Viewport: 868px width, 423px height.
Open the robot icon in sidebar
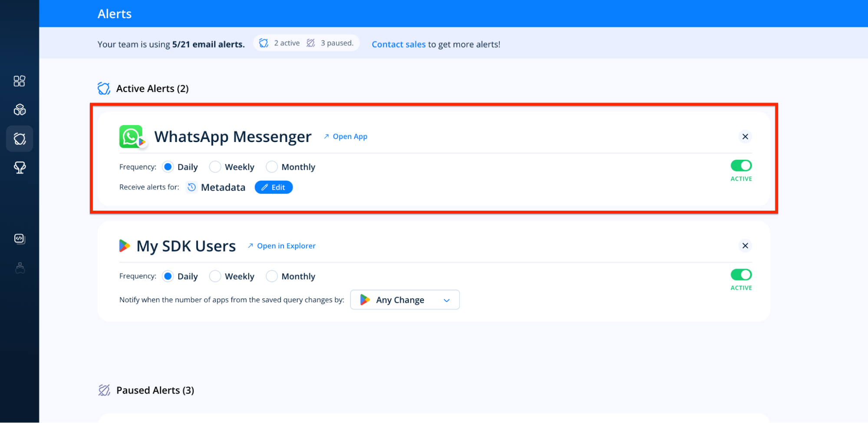pos(20,268)
